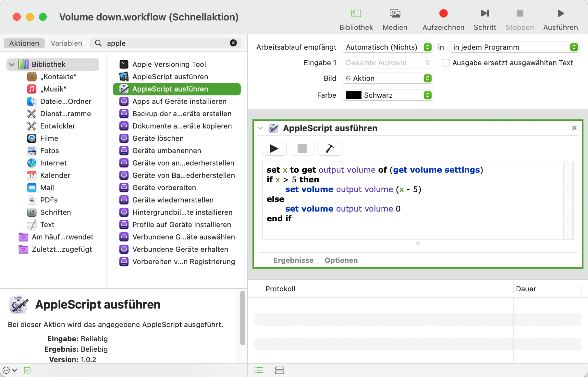Toggle Ausgabe ersetzt ausgewählten Text checkbox

pyautogui.click(x=446, y=63)
